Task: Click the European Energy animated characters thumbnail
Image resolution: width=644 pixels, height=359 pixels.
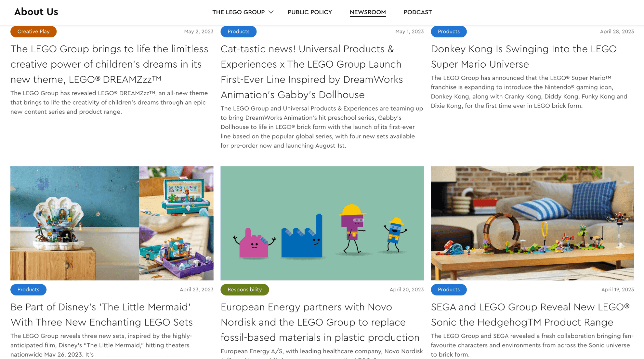Action: (322, 223)
